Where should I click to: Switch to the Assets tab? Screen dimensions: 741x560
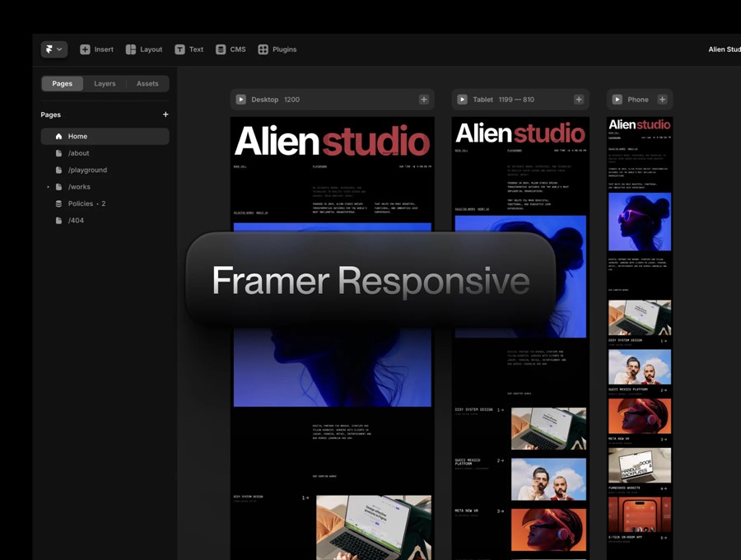click(x=147, y=83)
